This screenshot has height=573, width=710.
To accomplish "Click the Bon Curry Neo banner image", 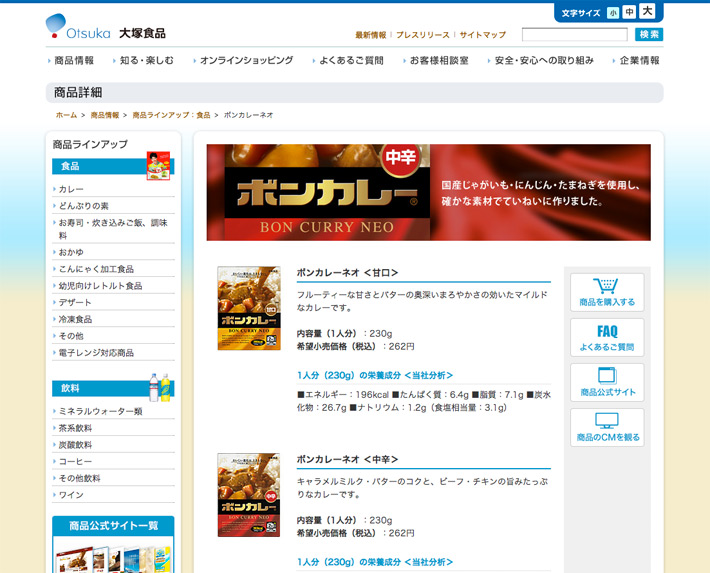I will (428, 193).
